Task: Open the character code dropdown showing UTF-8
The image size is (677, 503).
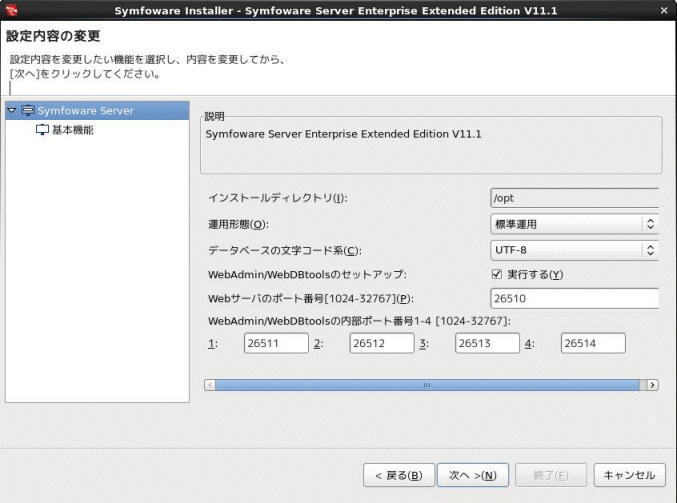Action: [x=574, y=250]
